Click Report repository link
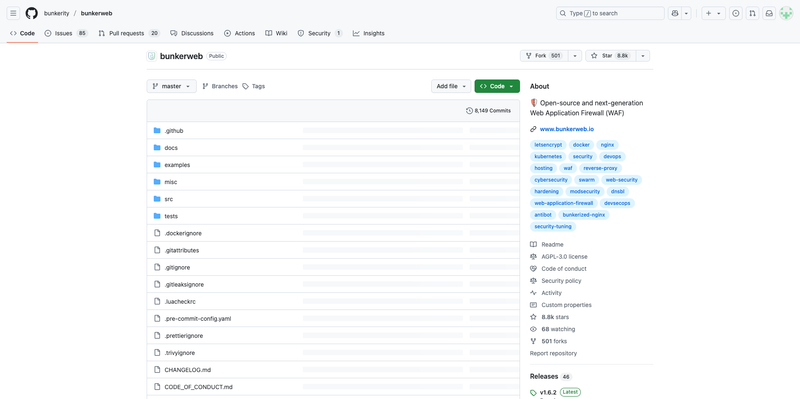Image resolution: width=800 pixels, height=399 pixels. (553, 353)
